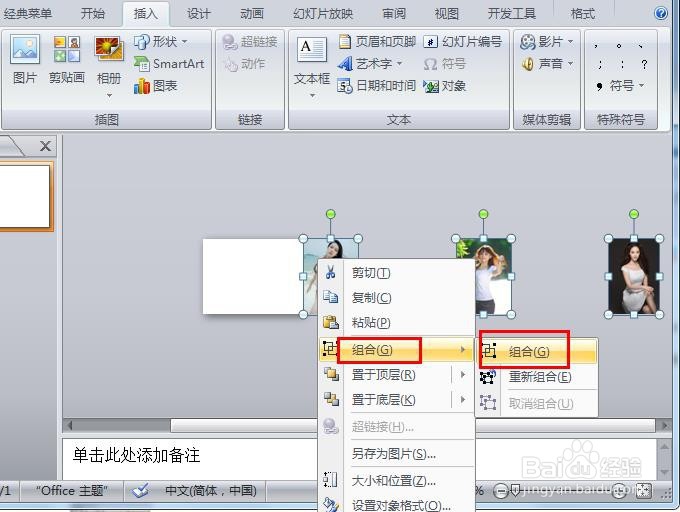Switch to the 设计 tab
Viewport: 680px width, 512px height.
coord(199,13)
